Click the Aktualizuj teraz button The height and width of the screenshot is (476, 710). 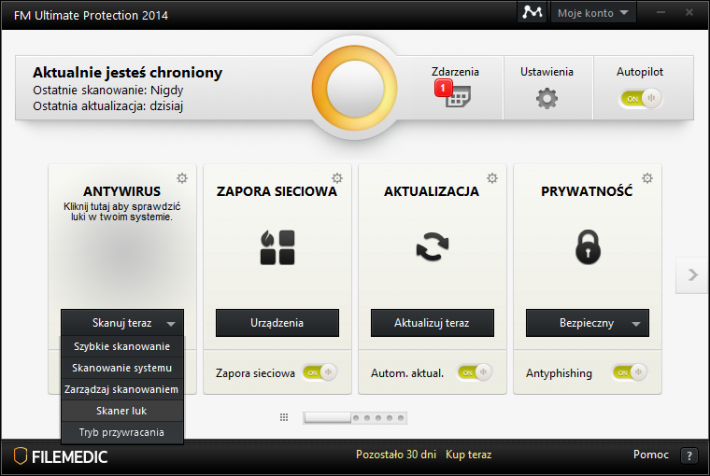pos(432,323)
